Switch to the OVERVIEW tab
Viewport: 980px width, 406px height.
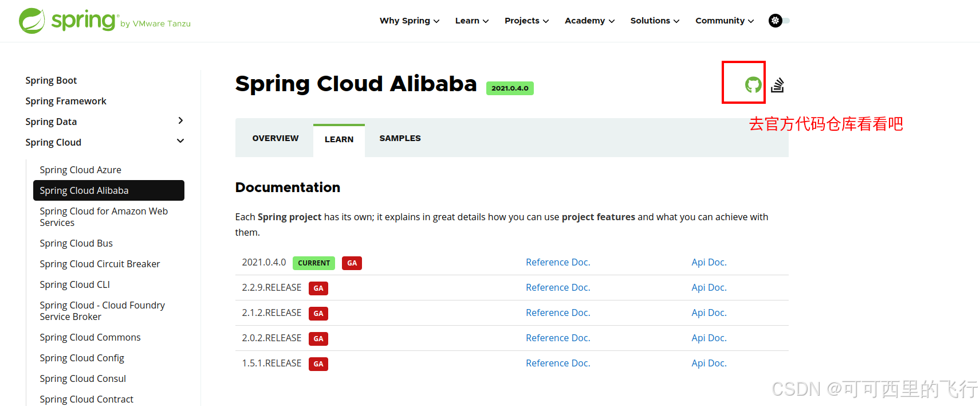pyautogui.click(x=275, y=138)
